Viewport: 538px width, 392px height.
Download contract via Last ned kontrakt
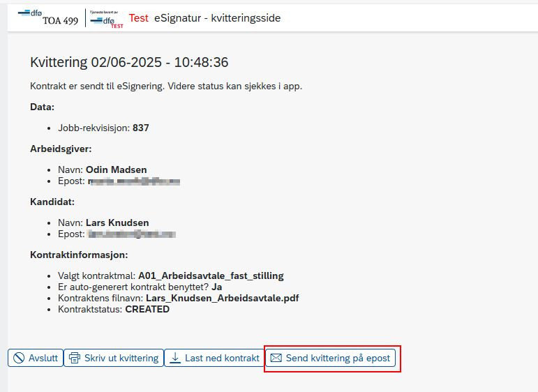[x=215, y=358]
